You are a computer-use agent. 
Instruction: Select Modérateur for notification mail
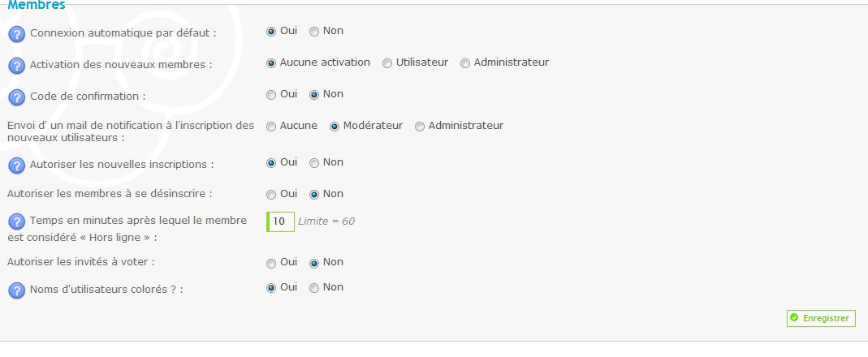click(335, 127)
